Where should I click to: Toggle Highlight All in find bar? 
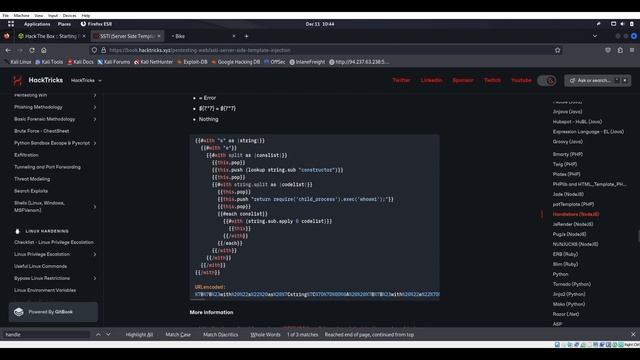pos(139,334)
